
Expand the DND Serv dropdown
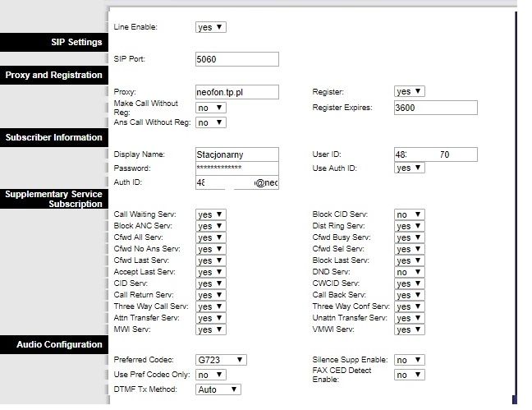tap(409, 272)
